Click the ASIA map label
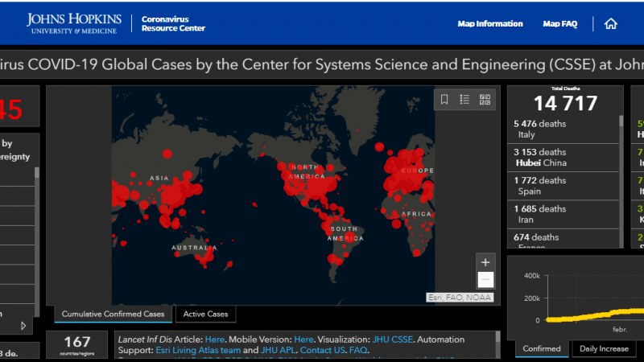This screenshot has width=644, height=362. pos(159,178)
